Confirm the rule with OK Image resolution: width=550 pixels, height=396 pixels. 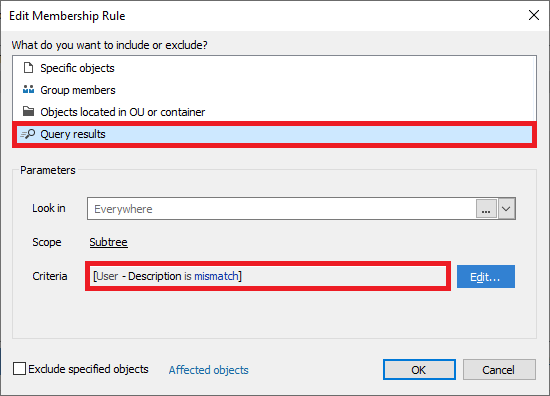point(419,369)
